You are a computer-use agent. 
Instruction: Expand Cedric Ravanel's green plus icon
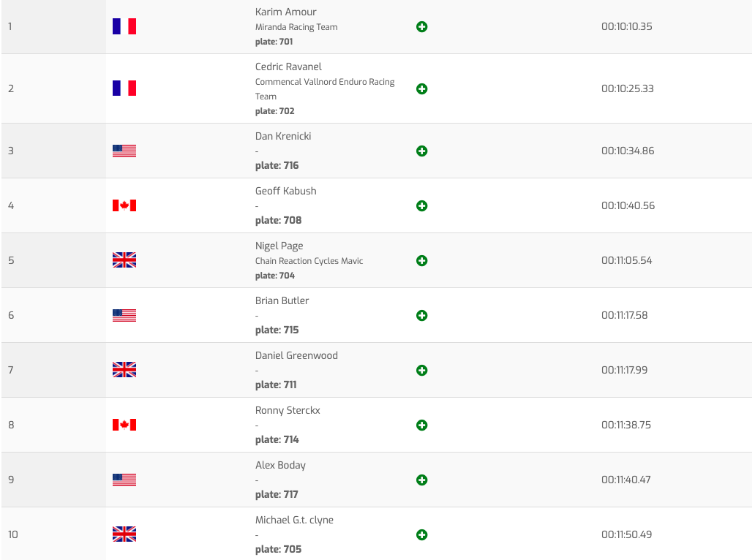click(421, 89)
